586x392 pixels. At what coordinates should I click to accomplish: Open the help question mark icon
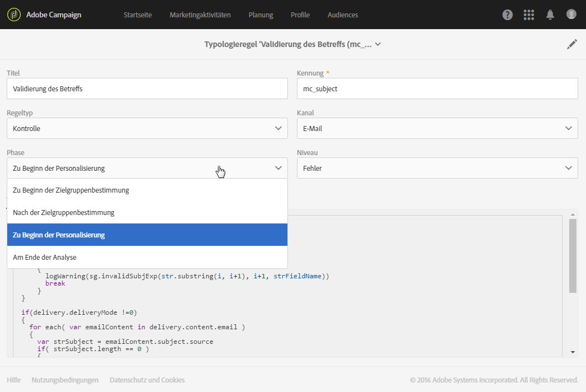508,15
